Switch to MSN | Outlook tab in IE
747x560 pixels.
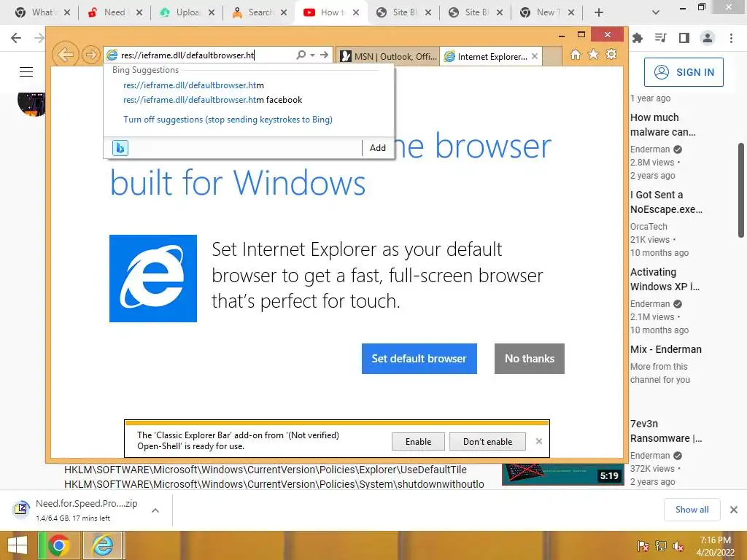pyautogui.click(x=388, y=57)
